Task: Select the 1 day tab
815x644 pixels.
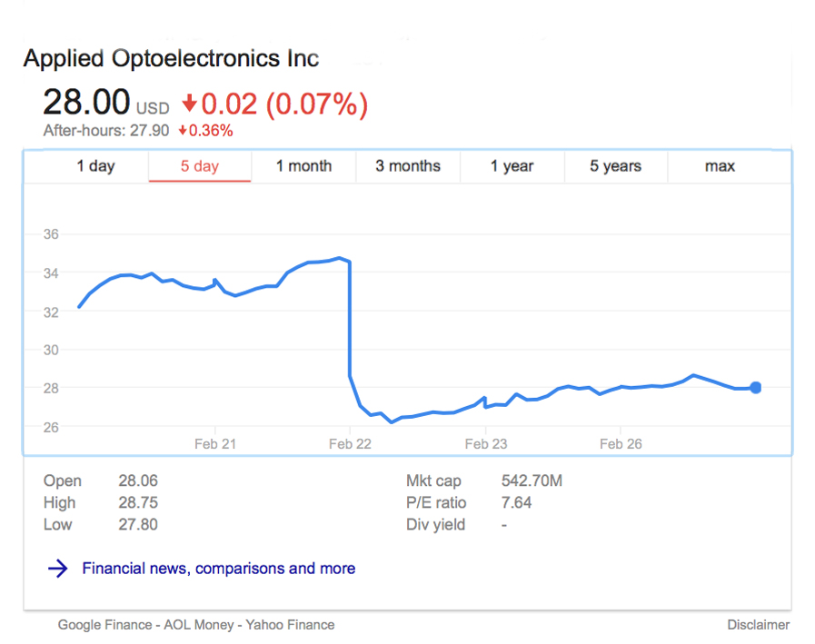Action: point(95,166)
